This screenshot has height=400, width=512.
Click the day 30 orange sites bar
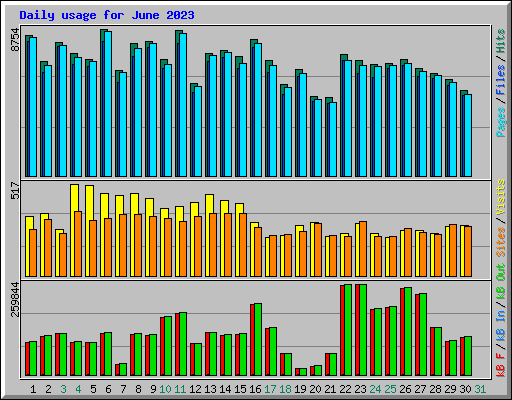click(x=468, y=251)
